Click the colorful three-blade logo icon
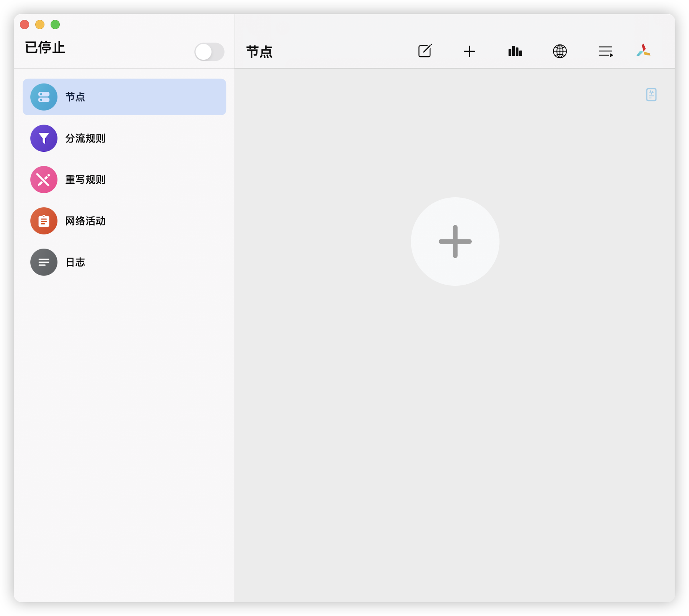 click(643, 51)
